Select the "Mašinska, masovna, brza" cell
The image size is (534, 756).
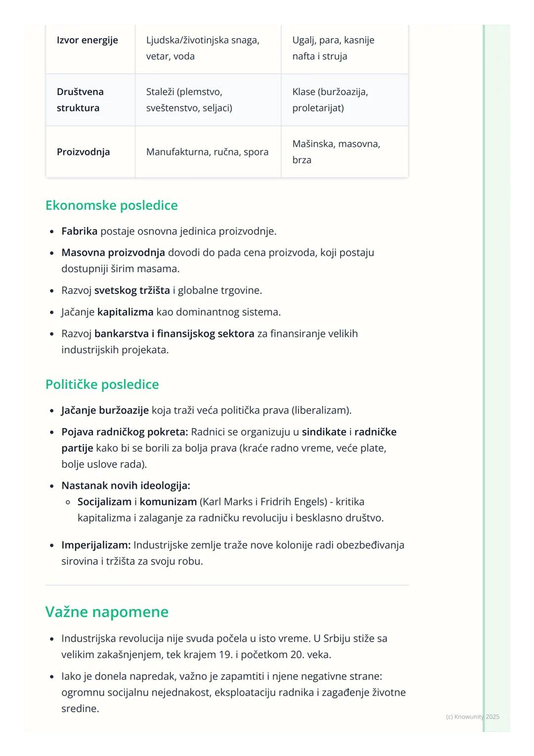click(336, 152)
